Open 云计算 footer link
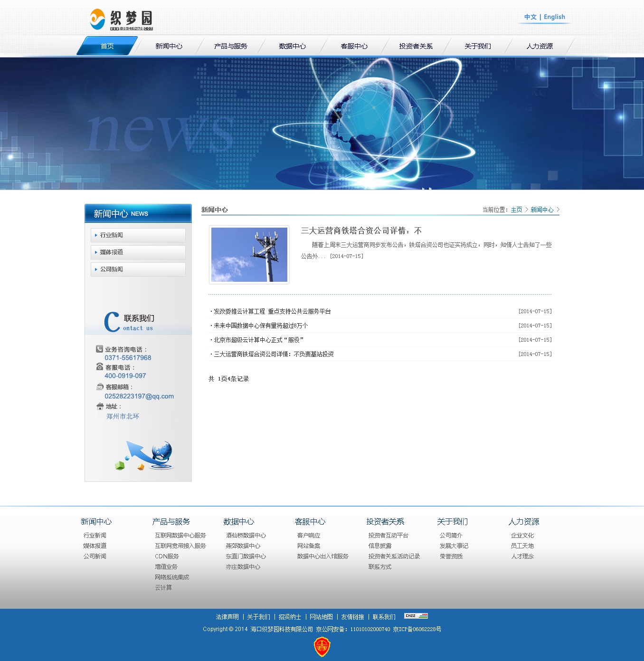The image size is (644, 661). coord(163,588)
